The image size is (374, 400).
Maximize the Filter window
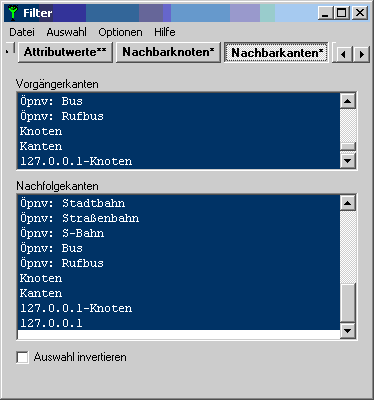(342, 13)
